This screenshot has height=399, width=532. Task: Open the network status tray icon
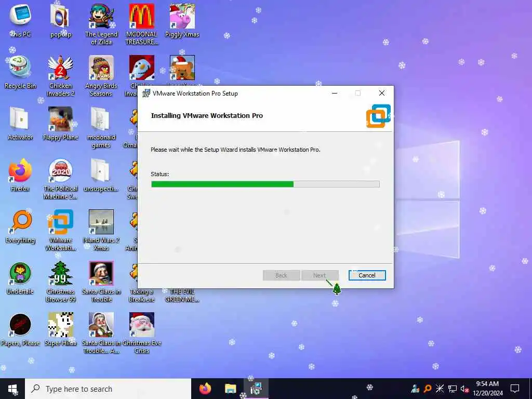pyautogui.click(x=453, y=389)
